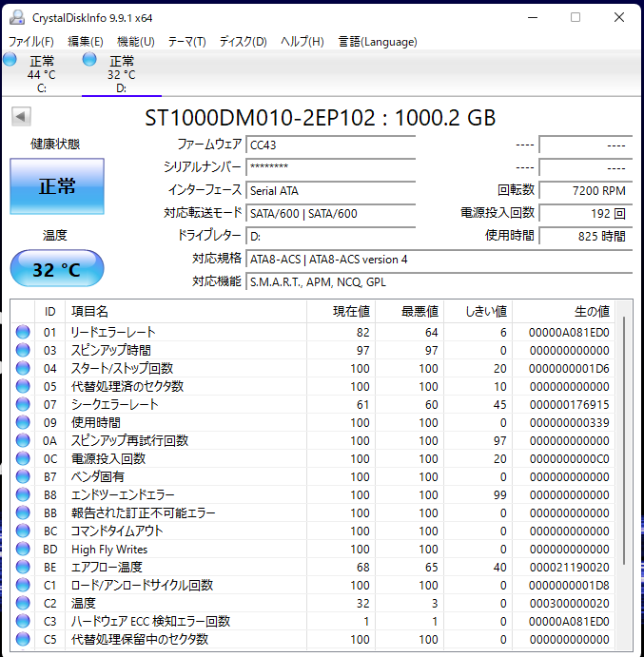Click the しきい値 column header
This screenshot has width=644, height=657.
(478, 311)
